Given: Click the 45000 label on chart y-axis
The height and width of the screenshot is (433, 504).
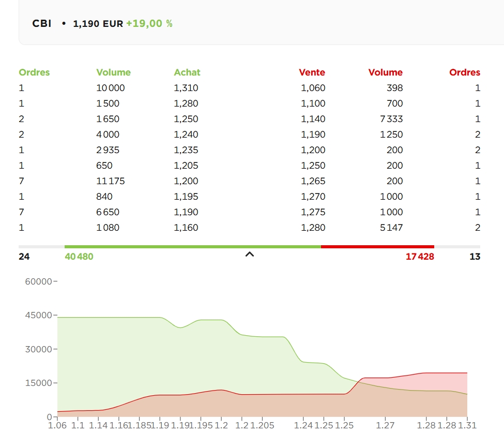Looking at the screenshot, I should [x=38, y=315].
